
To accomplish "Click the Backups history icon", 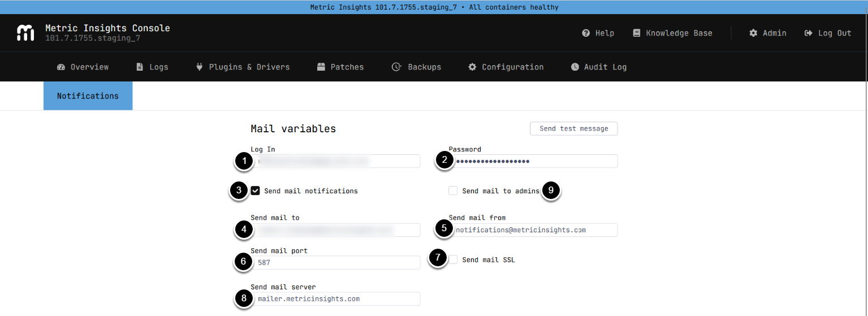I will (x=396, y=67).
